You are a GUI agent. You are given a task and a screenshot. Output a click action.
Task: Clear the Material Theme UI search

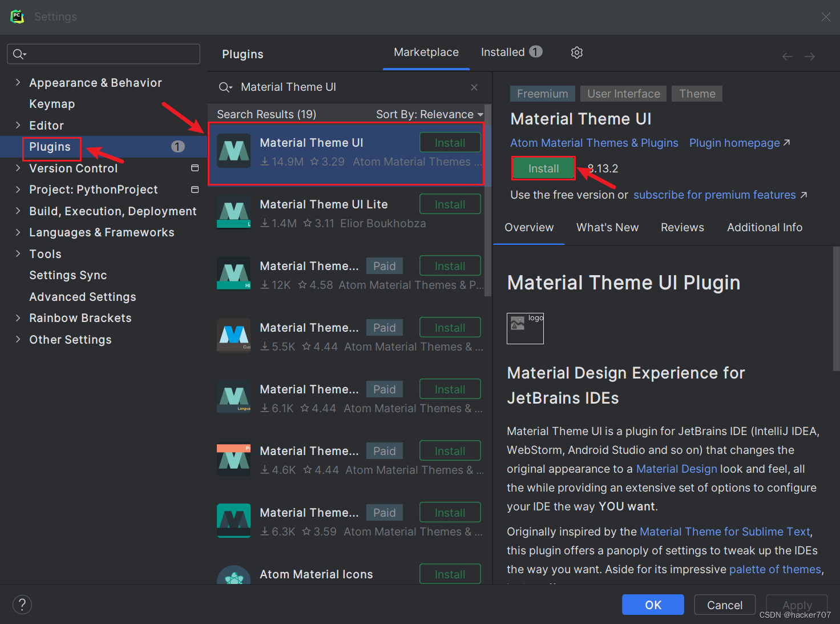click(474, 87)
